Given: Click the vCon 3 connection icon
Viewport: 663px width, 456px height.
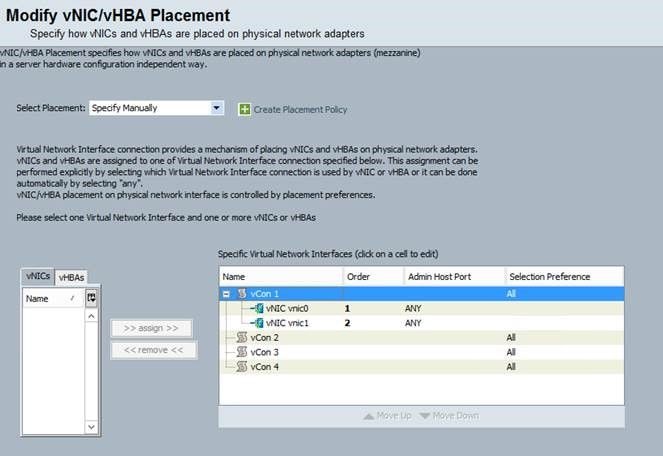Looking at the screenshot, I should coord(241,352).
